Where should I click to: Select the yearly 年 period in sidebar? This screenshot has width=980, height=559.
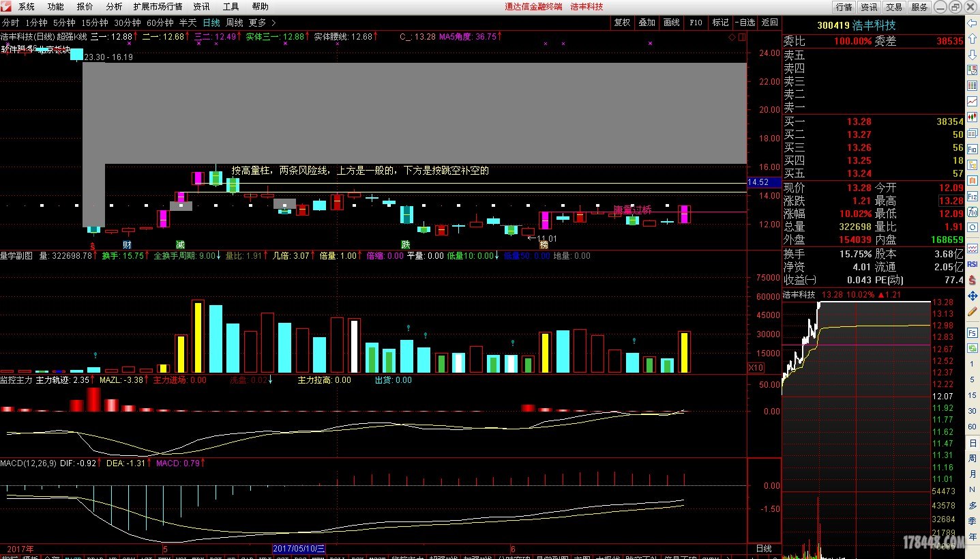tap(972, 536)
